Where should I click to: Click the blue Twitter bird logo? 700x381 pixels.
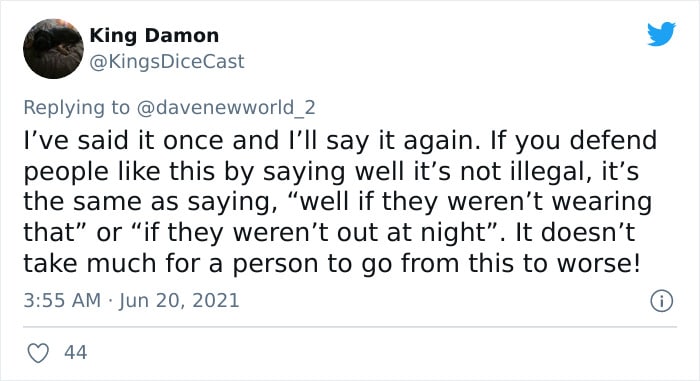coord(661,33)
